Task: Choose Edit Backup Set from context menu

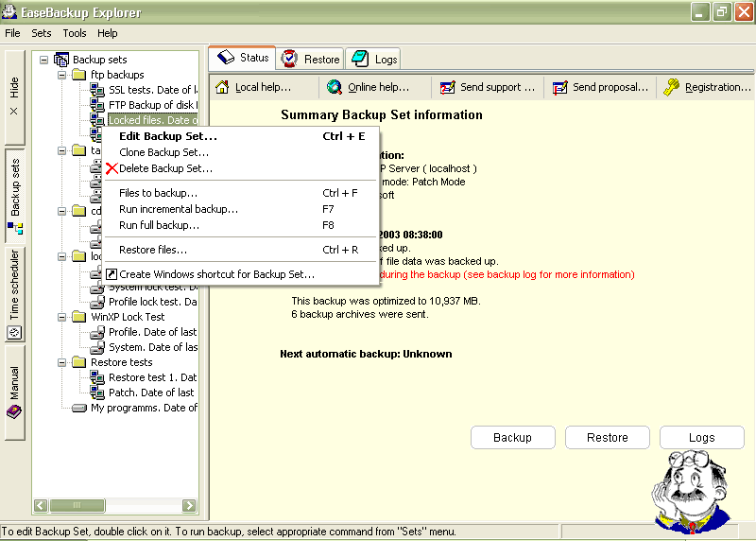Action: click(x=167, y=136)
